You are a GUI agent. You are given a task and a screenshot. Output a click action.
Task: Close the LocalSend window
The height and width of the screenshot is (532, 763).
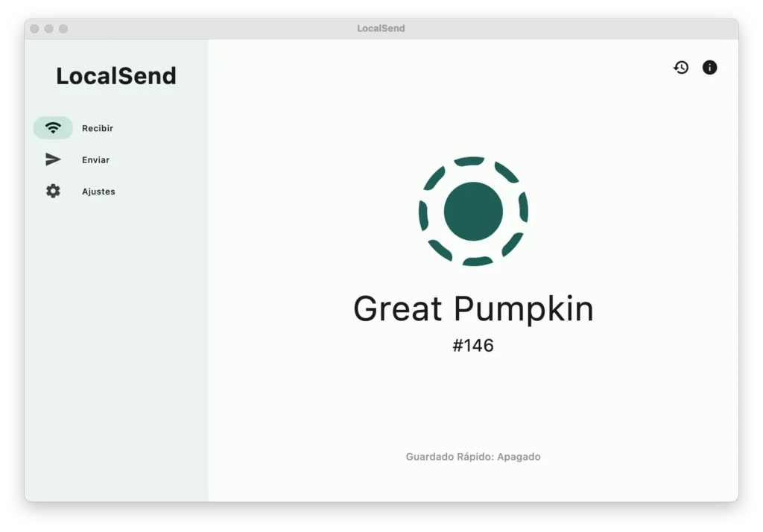pos(34,29)
